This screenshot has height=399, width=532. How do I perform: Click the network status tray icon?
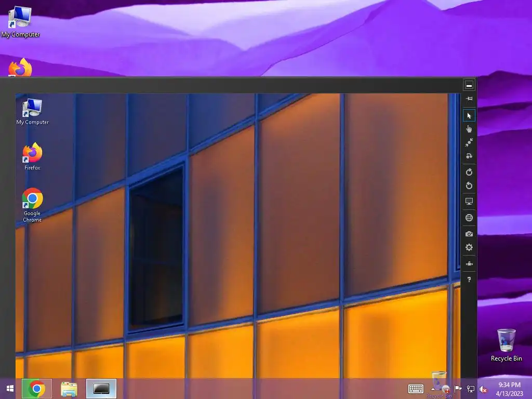pyautogui.click(x=471, y=389)
